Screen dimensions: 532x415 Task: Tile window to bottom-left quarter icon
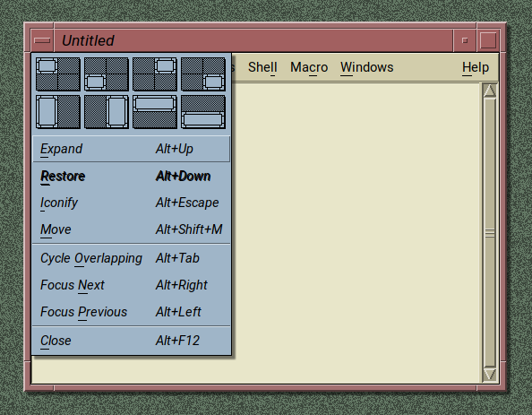[x=107, y=74]
